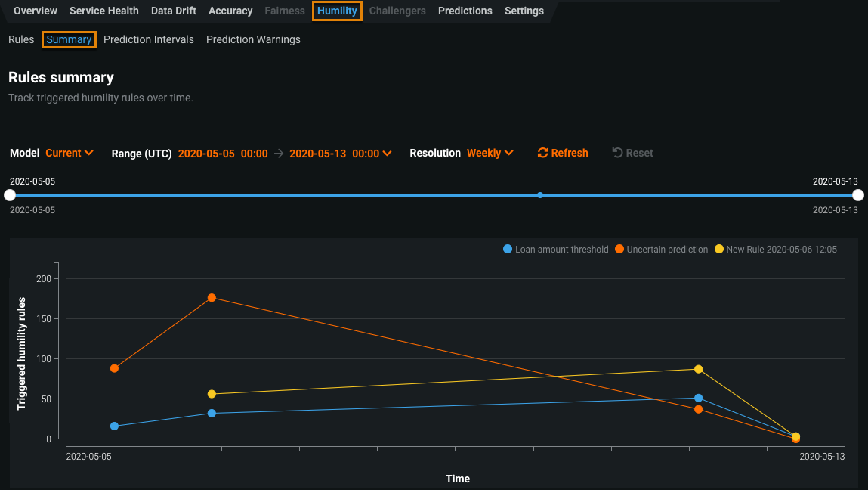Click the right time range slider handle
The image size is (868, 490).
point(858,195)
